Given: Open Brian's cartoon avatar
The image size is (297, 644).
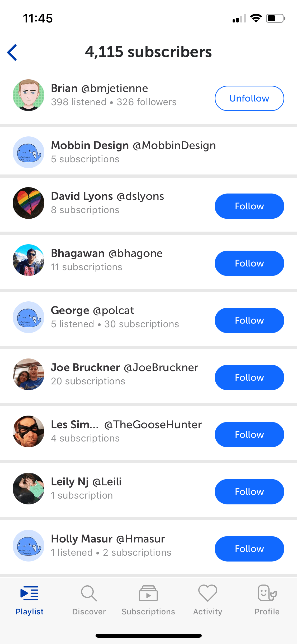Looking at the screenshot, I should point(29,95).
